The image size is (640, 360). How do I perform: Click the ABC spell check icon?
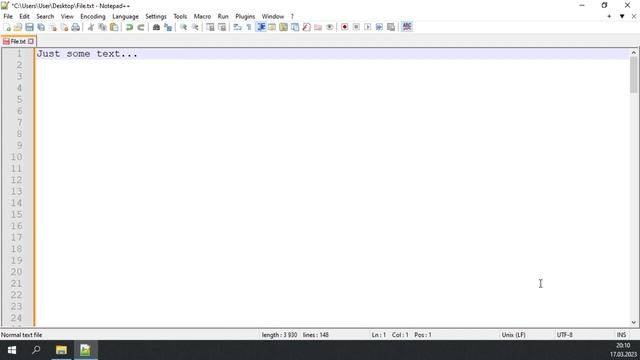pyautogui.click(x=407, y=27)
